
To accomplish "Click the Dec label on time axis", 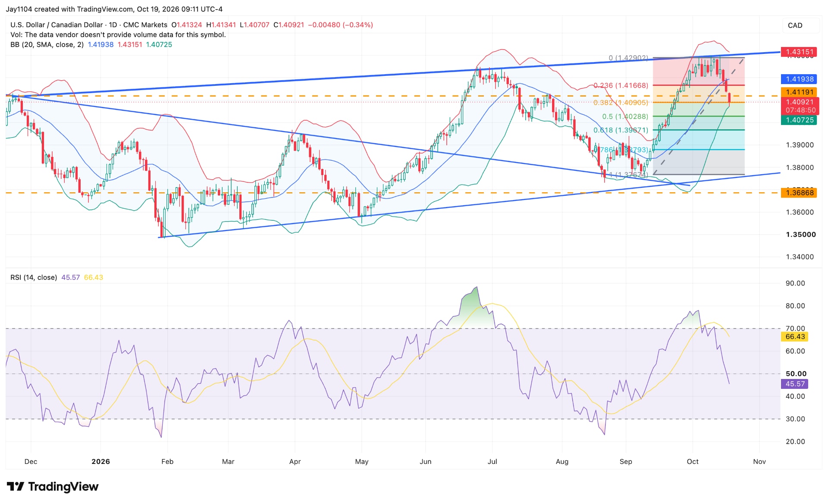I will pos(31,461).
